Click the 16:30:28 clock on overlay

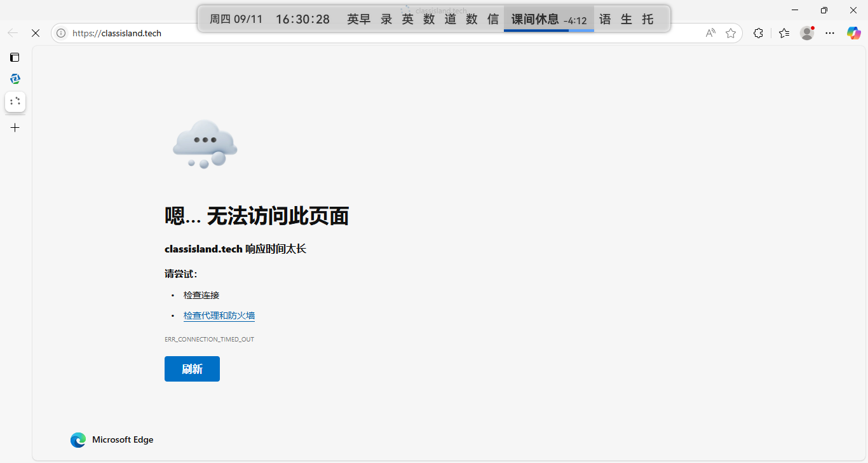pos(302,19)
